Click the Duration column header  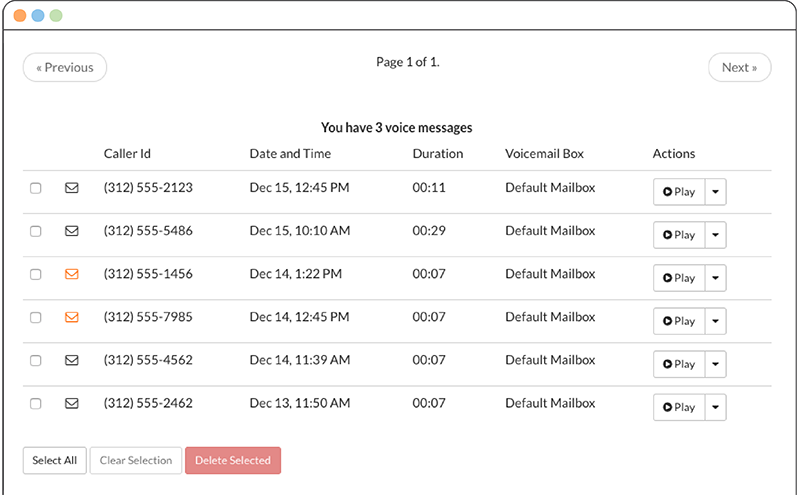[x=438, y=154]
